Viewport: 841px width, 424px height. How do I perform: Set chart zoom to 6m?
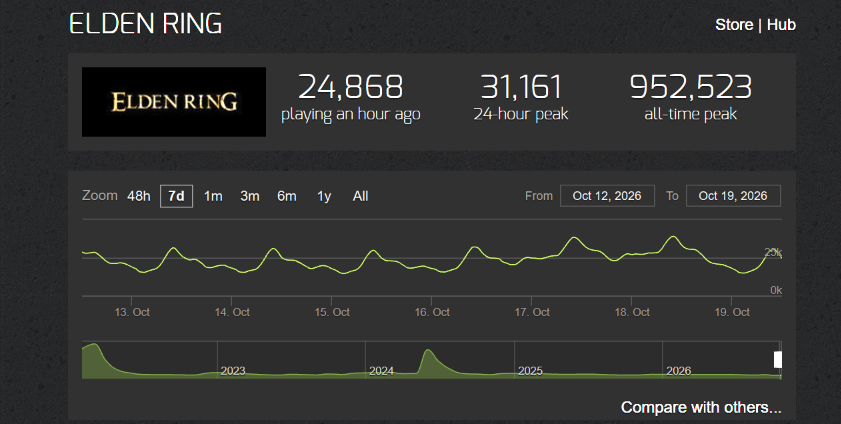point(287,196)
